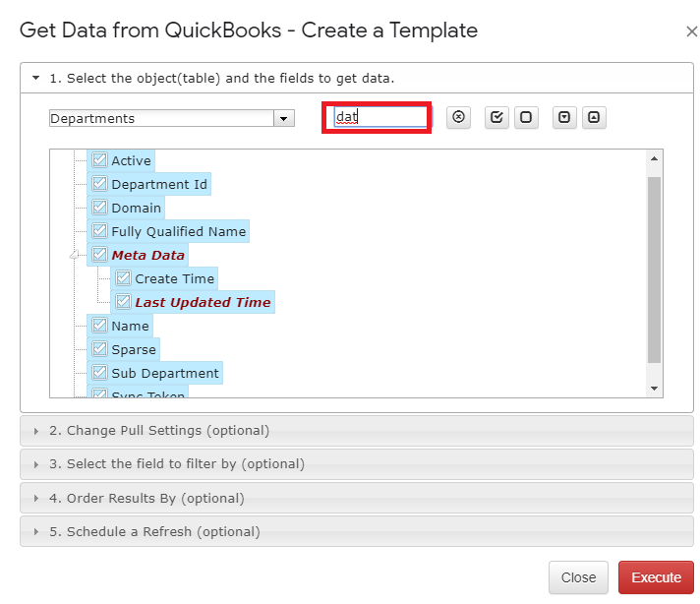Click the Execute button
The image size is (700, 604).
(x=656, y=577)
